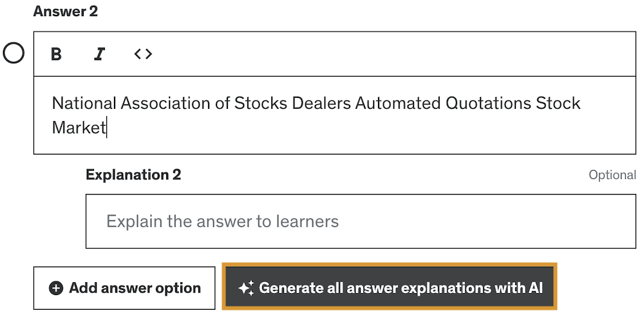The width and height of the screenshot is (644, 324).
Task: Click the Explain the answer to learners placeholder
Action: tap(223, 222)
